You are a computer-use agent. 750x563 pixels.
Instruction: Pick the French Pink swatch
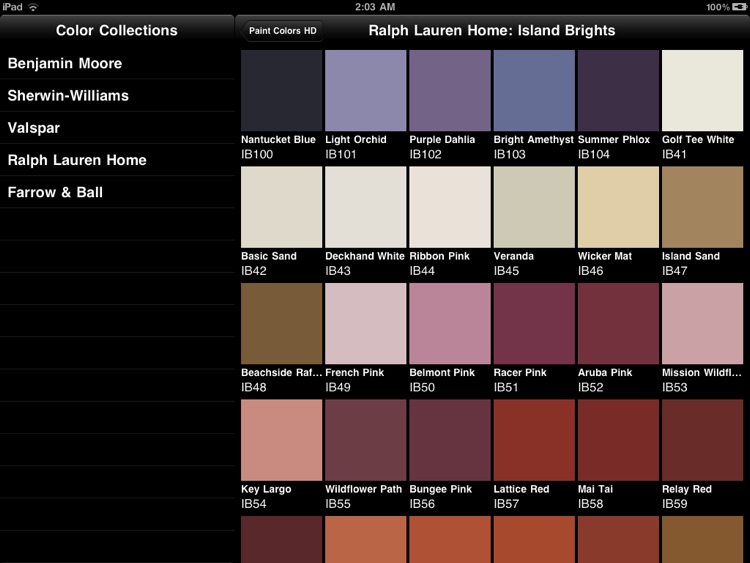click(x=366, y=323)
